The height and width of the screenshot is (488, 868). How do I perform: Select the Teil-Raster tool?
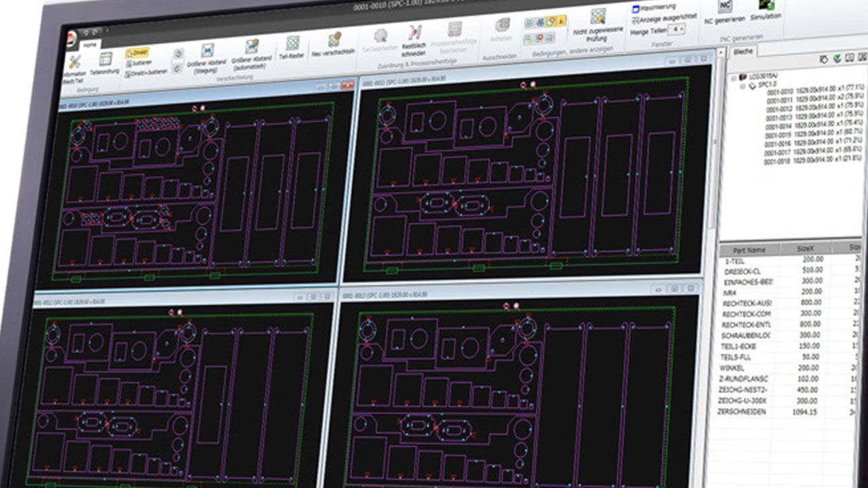293,47
